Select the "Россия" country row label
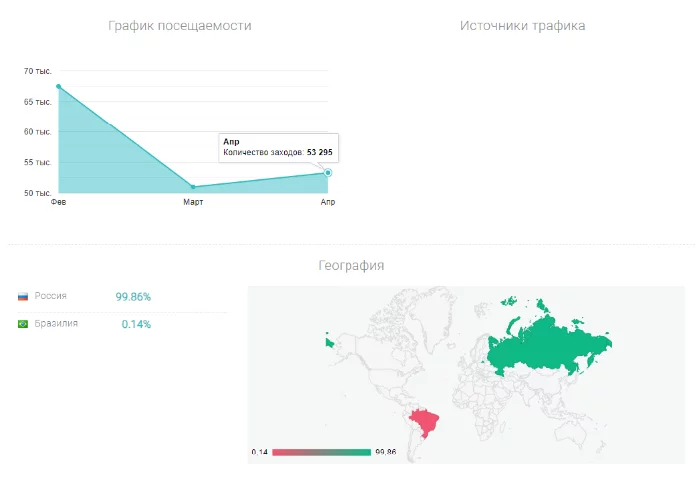Image resolution: width=699 pixels, height=495 pixels. [x=50, y=297]
